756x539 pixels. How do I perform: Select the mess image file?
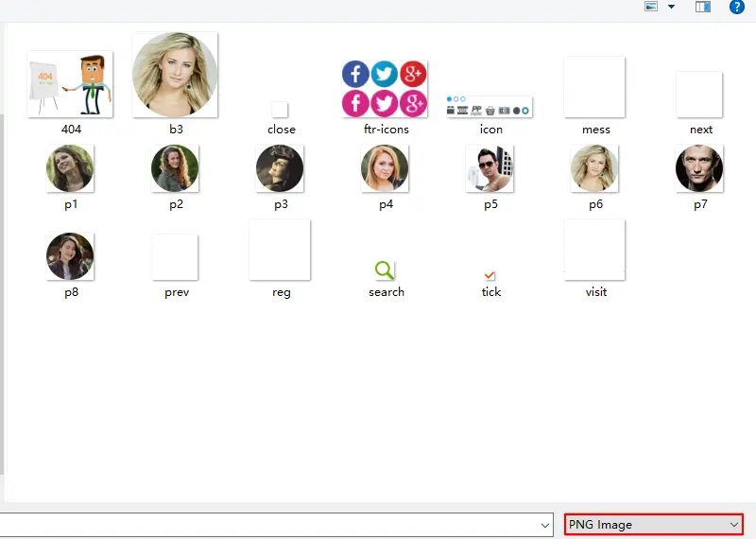[594, 87]
